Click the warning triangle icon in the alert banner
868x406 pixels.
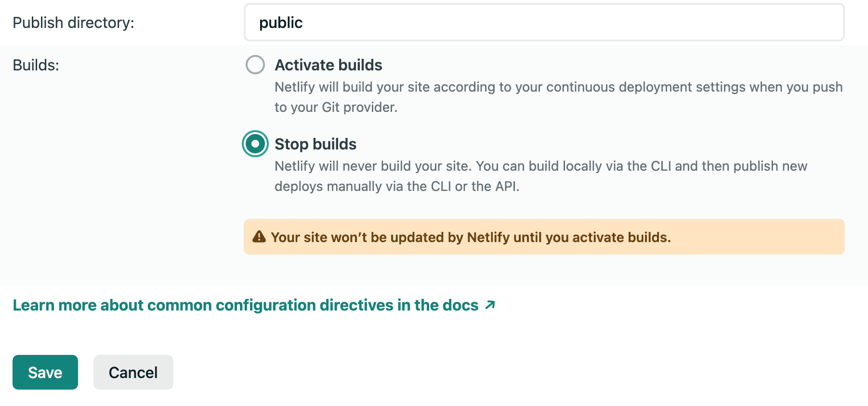tap(259, 237)
